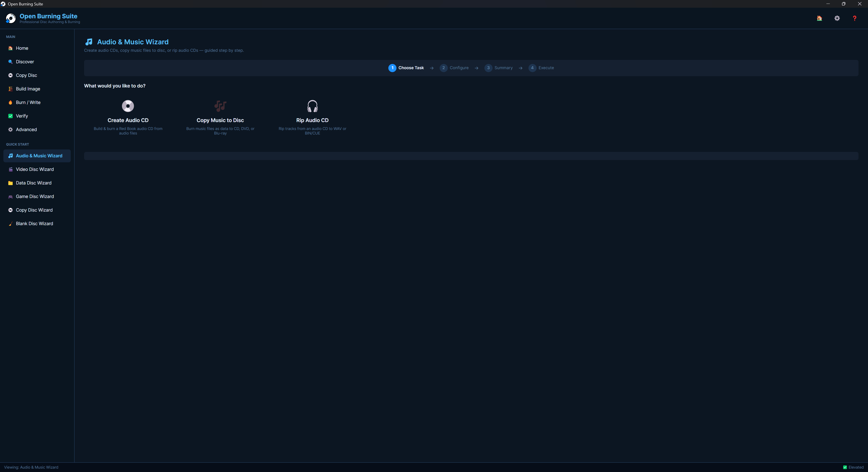This screenshot has width=868, height=472.
Task: Click the 'Professional Disc Authoring & Burning' subtitle
Action: click(50, 22)
